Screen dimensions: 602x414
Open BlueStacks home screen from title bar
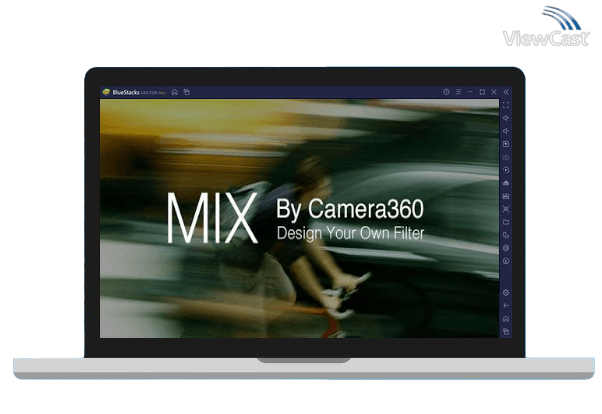pos(175,92)
